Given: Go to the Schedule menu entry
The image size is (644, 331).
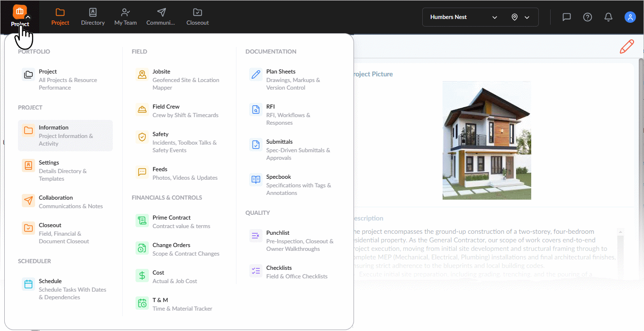Looking at the screenshot, I should [65, 289].
